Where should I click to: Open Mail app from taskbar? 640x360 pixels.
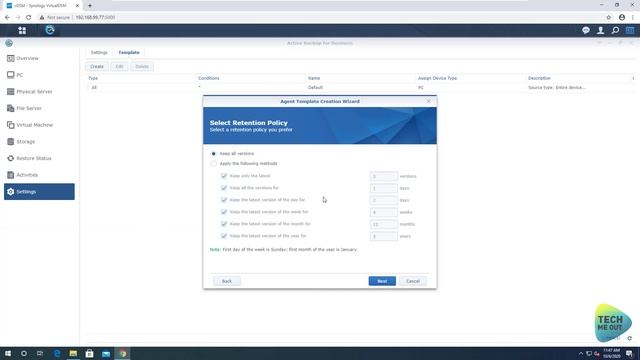[x=106, y=353]
